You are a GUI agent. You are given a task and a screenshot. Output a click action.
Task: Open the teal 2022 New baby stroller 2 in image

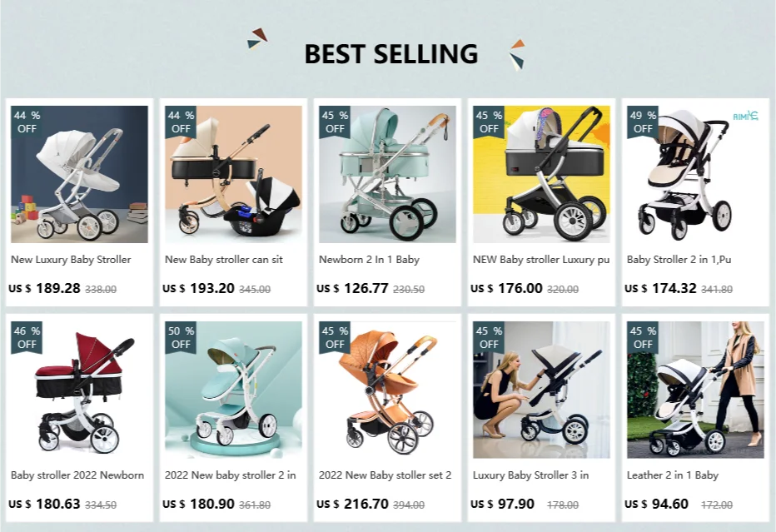(233, 390)
